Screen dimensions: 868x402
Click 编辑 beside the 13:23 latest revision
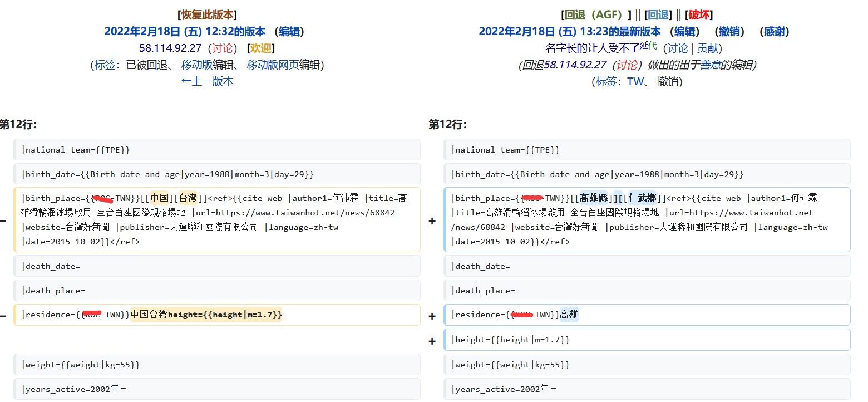coord(684,32)
